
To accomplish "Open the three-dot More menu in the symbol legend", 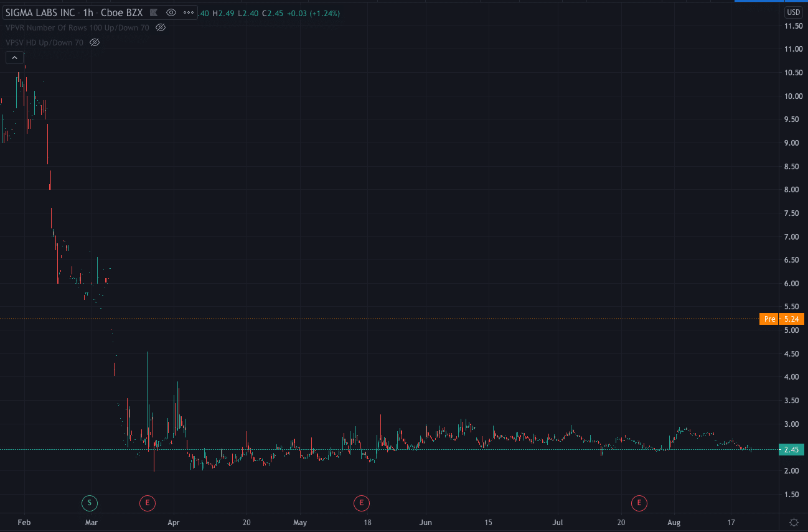I will point(188,12).
